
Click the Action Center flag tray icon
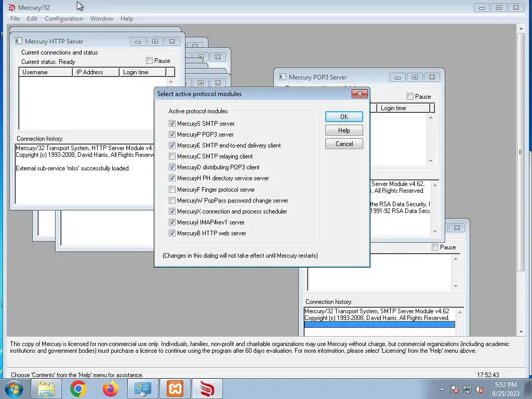(x=455, y=390)
